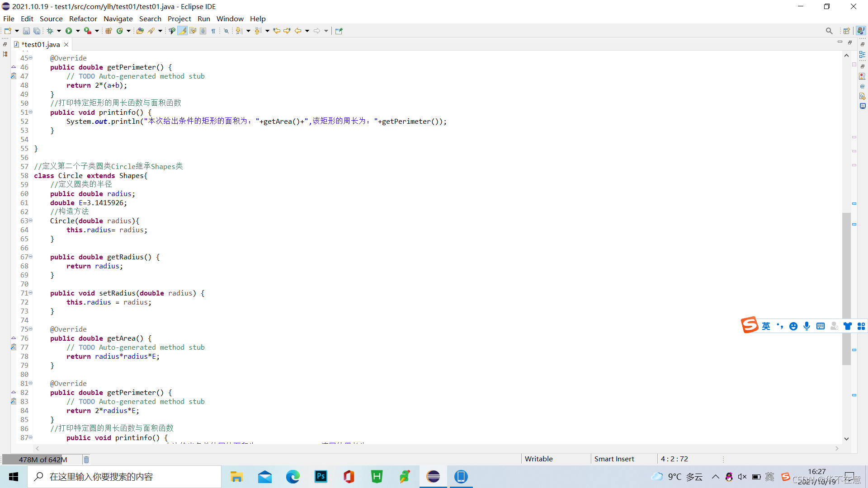Image resolution: width=868 pixels, height=488 pixels.
Task: Run test01 with the green Run icon
Action: (x=69, y=31)
